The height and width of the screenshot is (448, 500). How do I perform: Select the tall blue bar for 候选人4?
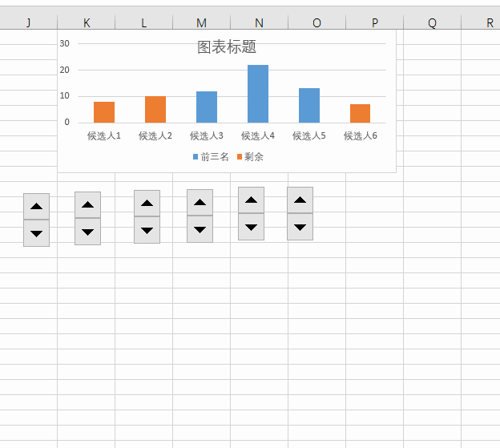(x=258, y=94)
